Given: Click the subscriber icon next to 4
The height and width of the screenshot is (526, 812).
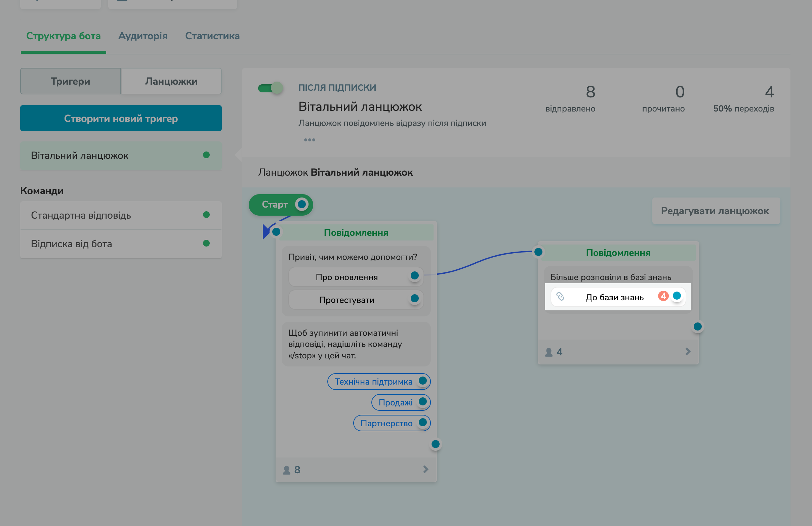Looking at the screenshot, I should [x=549, y=352].
